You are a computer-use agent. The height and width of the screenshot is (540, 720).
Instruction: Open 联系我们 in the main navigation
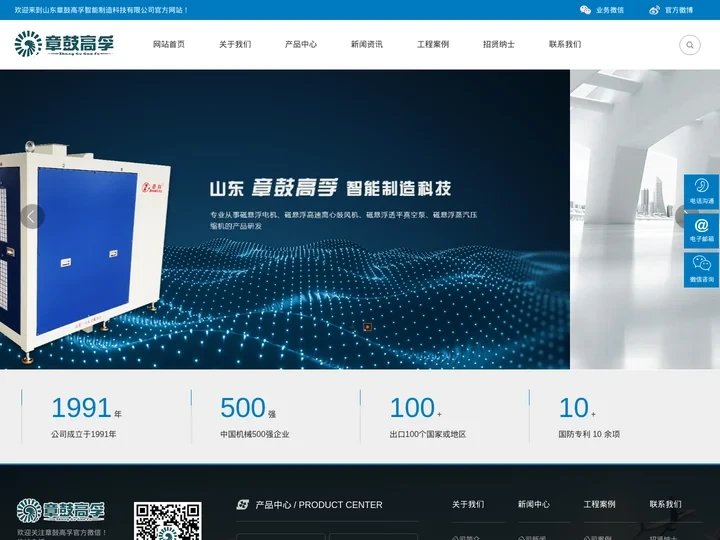(x=565, y=45)
